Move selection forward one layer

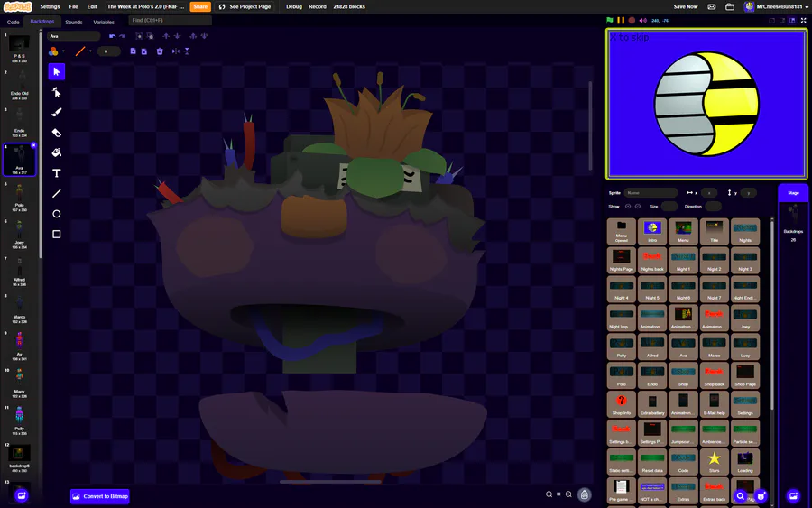pos(166,36)
